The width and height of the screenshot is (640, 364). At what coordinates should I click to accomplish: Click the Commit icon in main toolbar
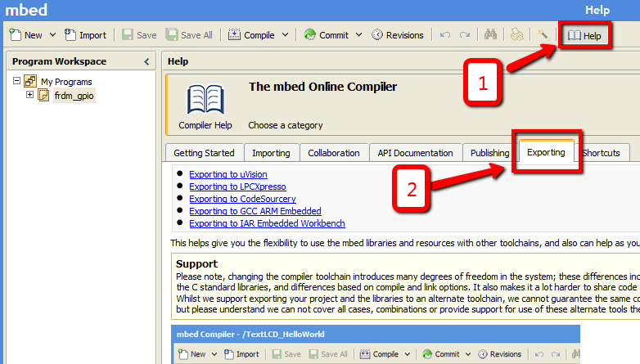pyautogui.click(x=310, y=35)
